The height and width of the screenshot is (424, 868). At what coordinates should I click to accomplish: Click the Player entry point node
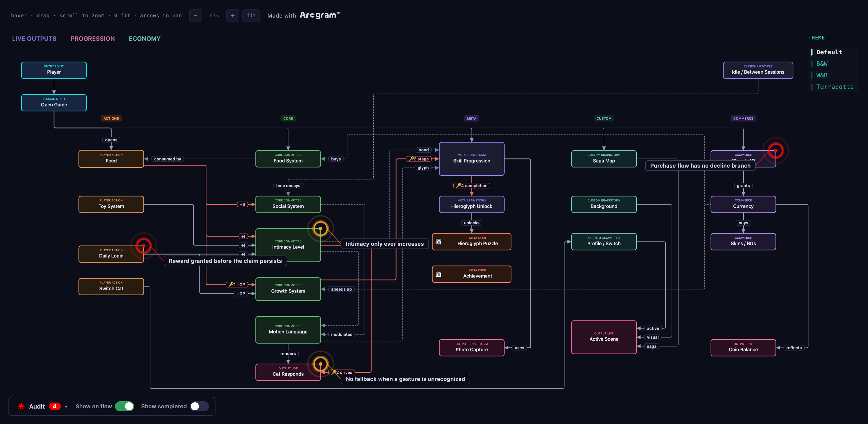click(x=54, y=70)
